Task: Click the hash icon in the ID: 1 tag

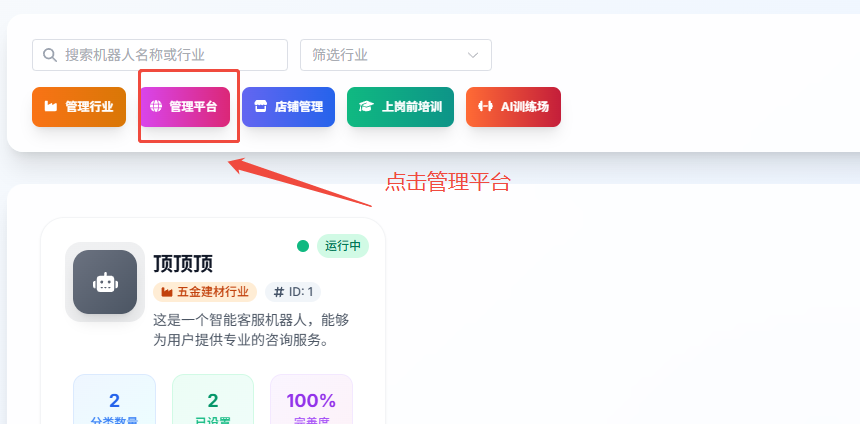Action: coord(278,292)
